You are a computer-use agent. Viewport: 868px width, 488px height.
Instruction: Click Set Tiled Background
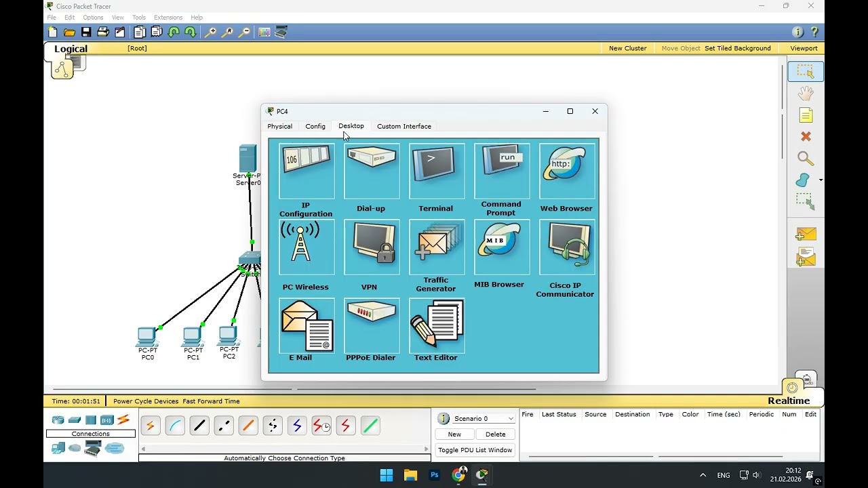coord(738,48)
